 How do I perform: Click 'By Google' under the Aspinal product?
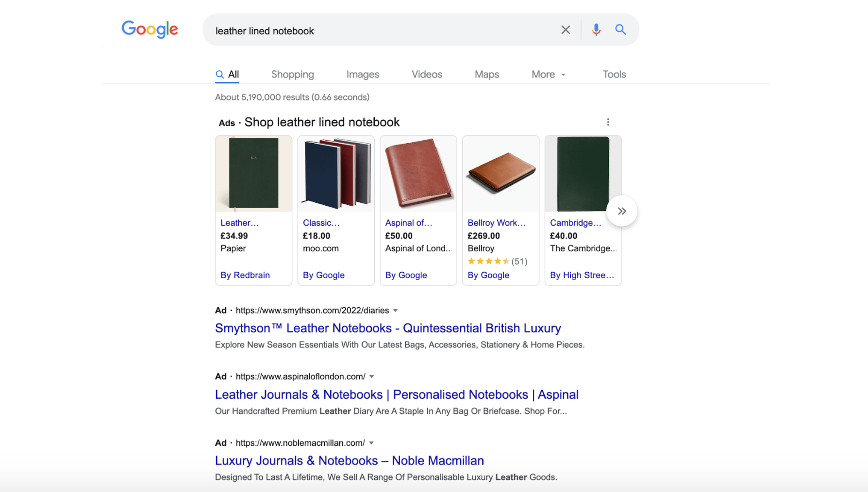coord(406,275)
